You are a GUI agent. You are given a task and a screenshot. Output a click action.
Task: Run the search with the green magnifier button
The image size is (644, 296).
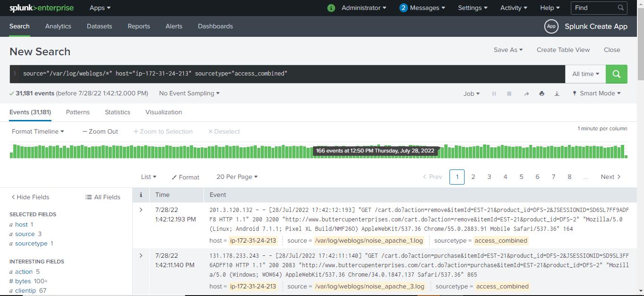[x=616, y=74]
